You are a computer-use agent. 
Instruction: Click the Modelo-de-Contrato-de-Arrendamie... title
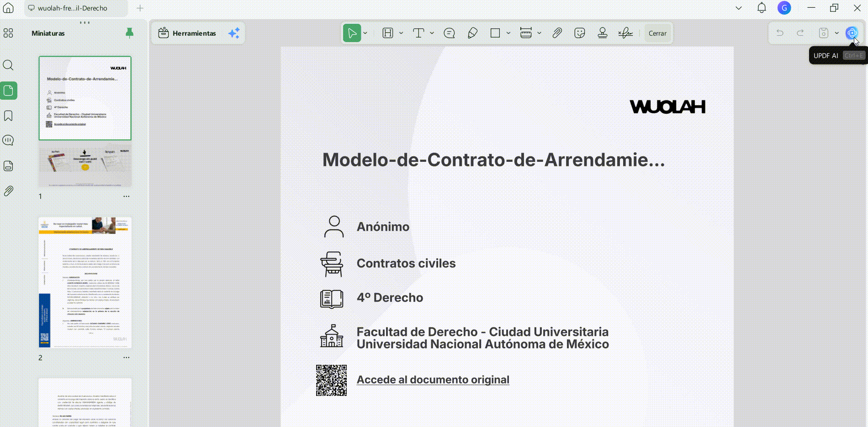click(x=493, y=160)
